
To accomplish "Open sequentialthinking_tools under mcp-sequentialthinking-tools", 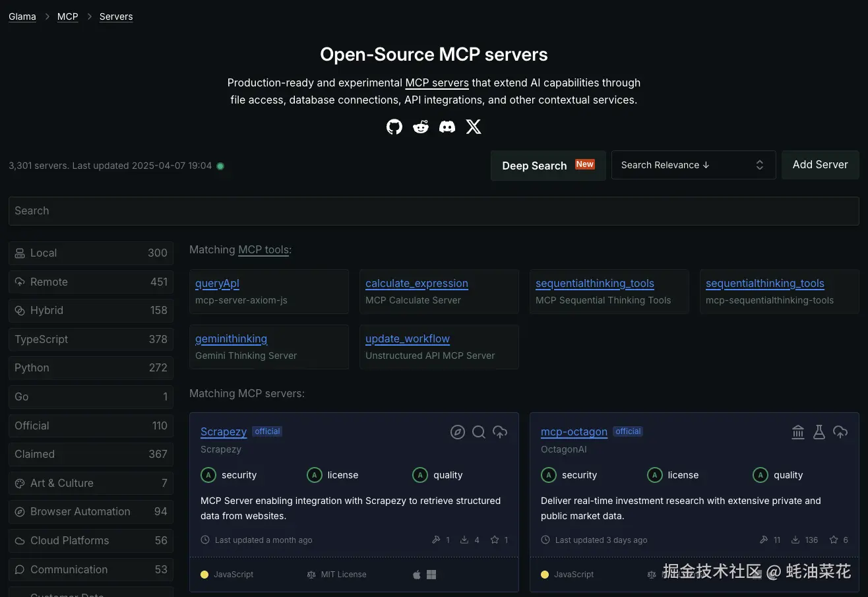I will click(x=765, y=284).
